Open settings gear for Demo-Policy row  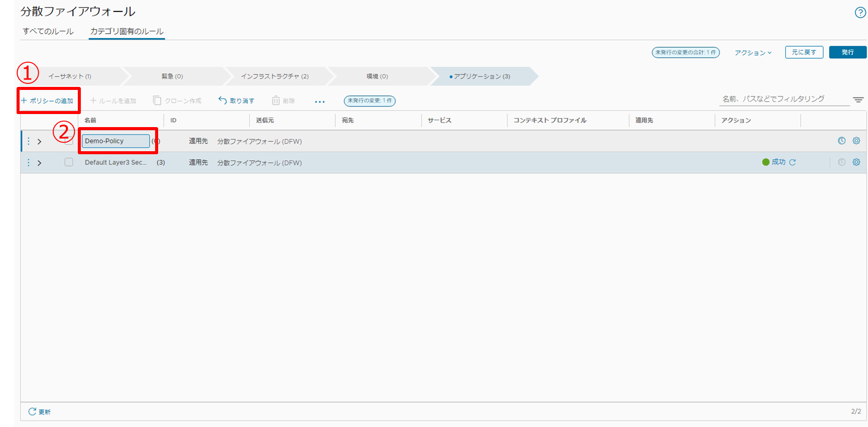pyautogui.click(x=856, y=141)
